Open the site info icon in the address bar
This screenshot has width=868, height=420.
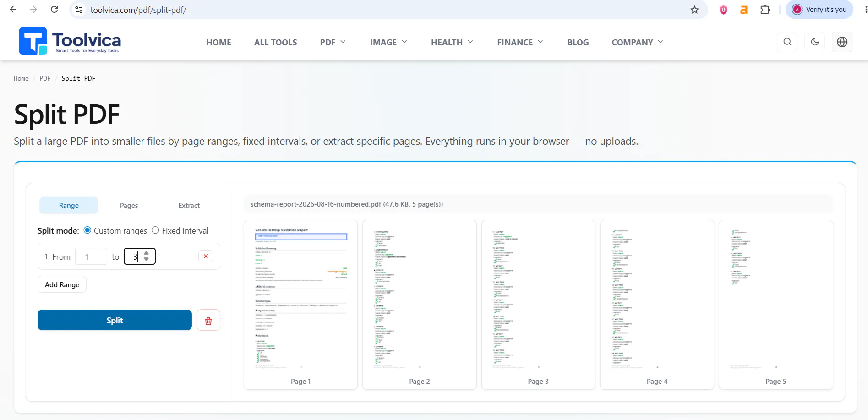79,10
